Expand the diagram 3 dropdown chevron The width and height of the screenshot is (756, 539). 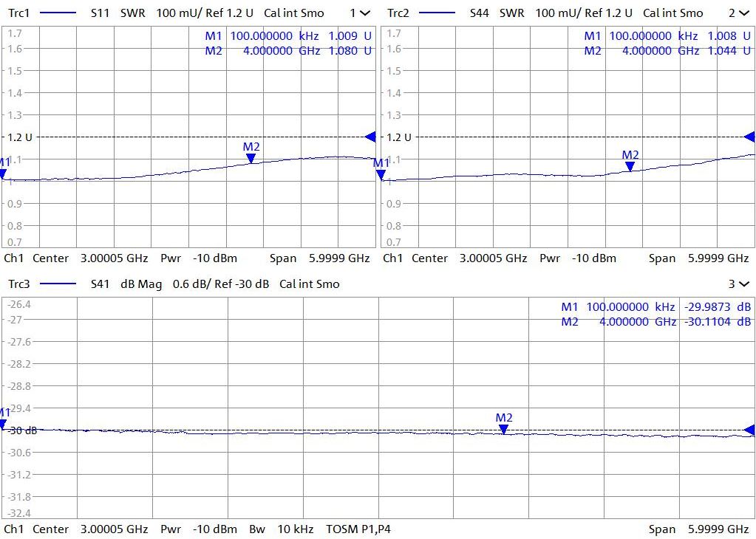743,284
